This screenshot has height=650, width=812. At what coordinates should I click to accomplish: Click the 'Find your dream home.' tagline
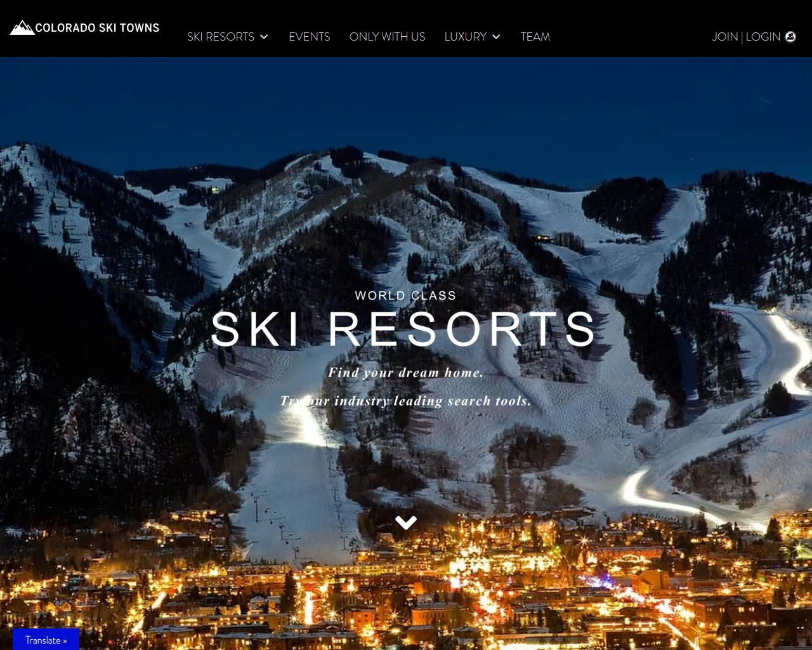coord(406,373)
